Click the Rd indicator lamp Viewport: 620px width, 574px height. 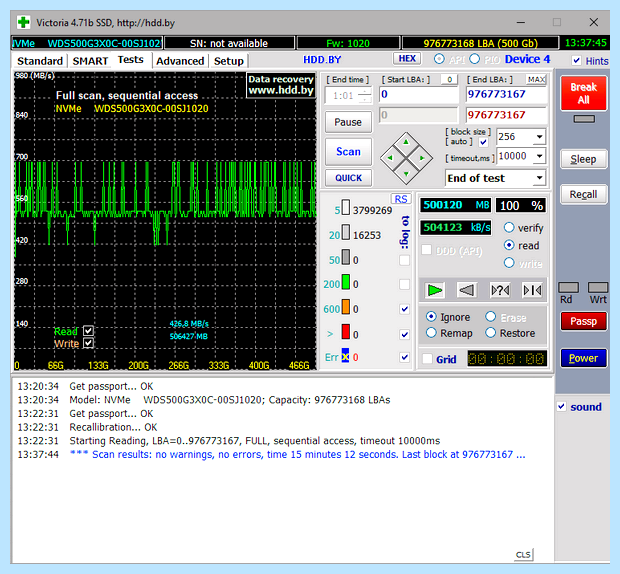coord(568,287)
